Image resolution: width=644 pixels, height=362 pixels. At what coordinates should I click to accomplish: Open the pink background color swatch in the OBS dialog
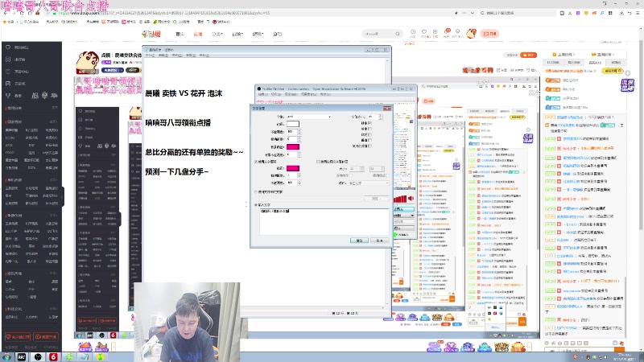pos(293,147)
